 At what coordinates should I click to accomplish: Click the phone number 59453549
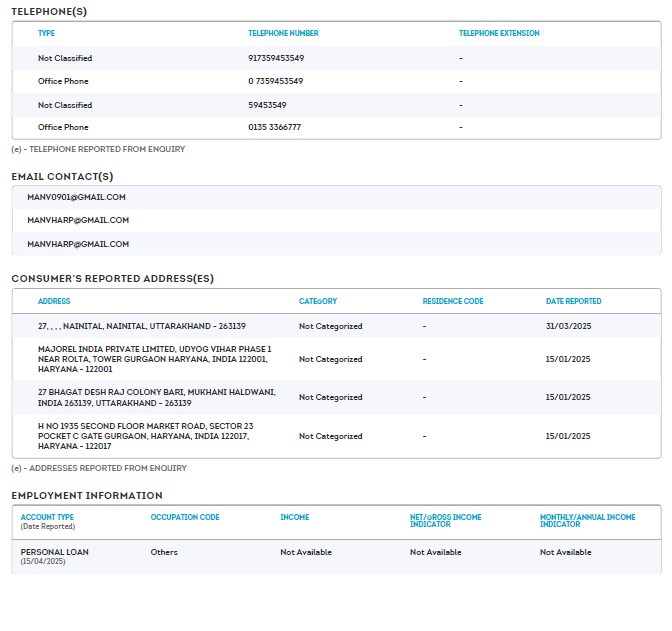(267, 105)
